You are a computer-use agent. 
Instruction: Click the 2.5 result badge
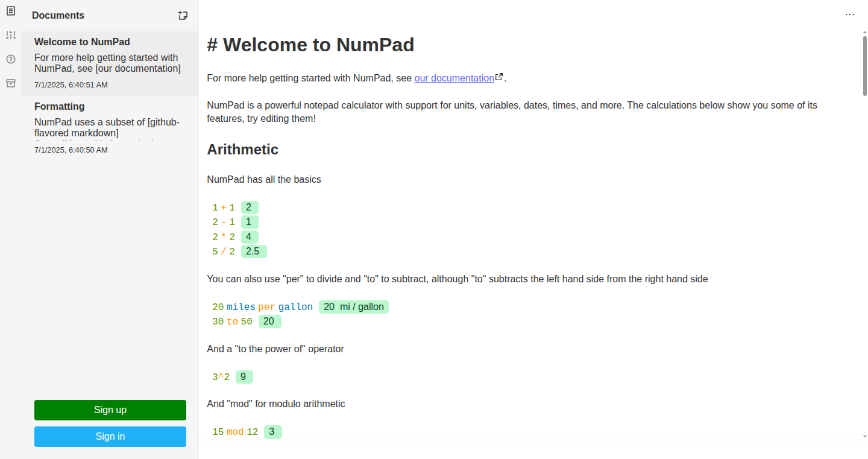[x=254, y=252]
